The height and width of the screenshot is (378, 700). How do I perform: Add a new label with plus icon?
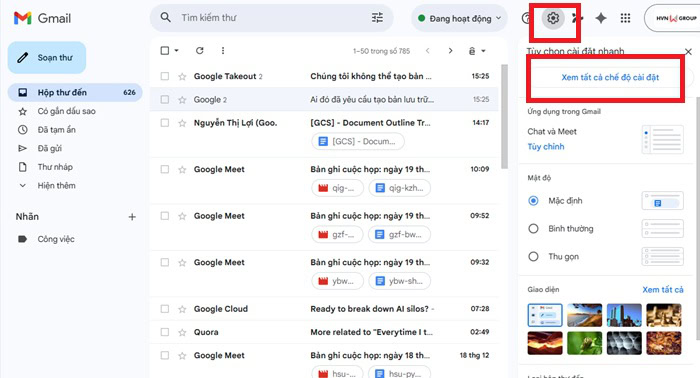click(132, 217)
